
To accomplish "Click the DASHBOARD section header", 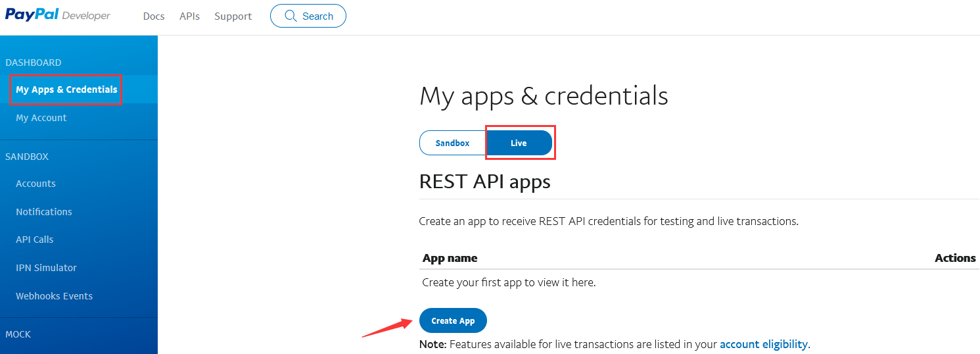I will click(x=34, y=63).
